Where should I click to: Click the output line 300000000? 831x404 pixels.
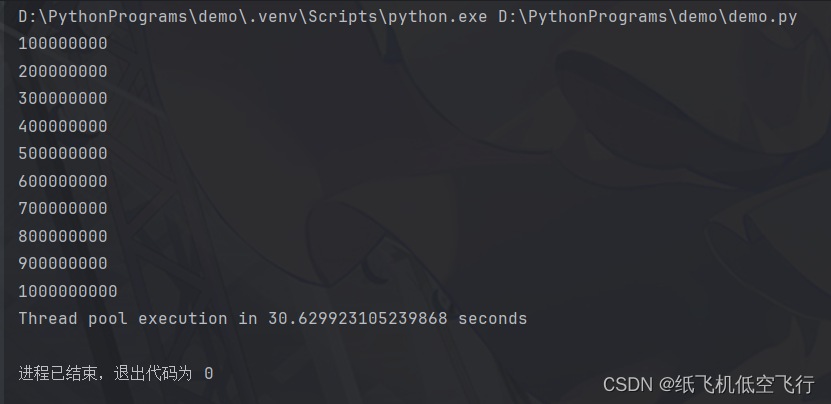(x=63, y=99)
